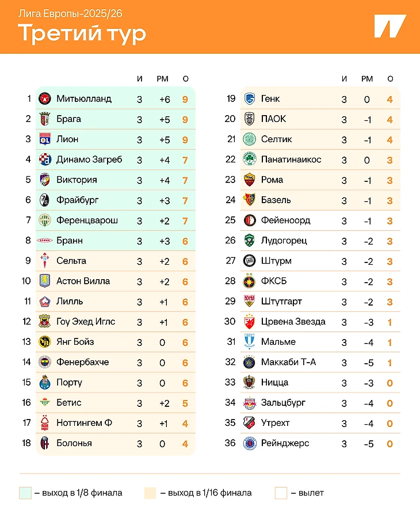Click the Третий тур heading
Screen dimensions: 420x518
(x=82, y=33)
